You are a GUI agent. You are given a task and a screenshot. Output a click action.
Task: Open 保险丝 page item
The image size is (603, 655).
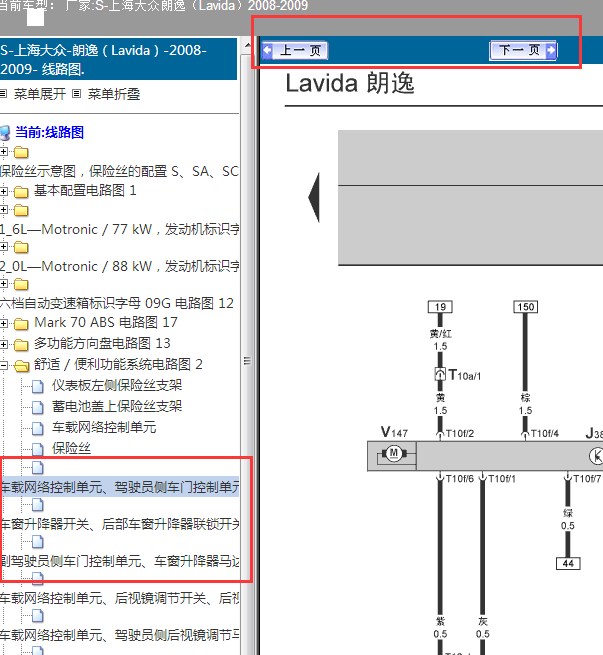(x=71, y=448)
